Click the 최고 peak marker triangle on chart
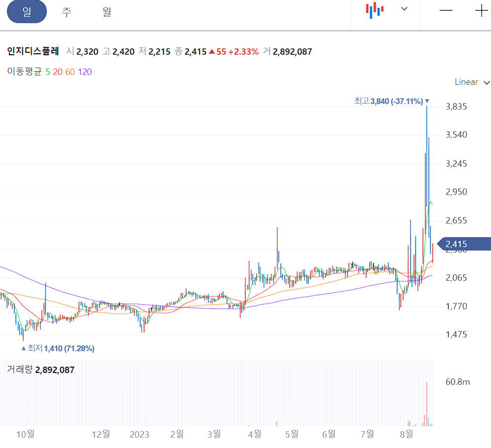The height and width of the screenshot is (448, 491). pyautogui.click(x=426, y=101)
